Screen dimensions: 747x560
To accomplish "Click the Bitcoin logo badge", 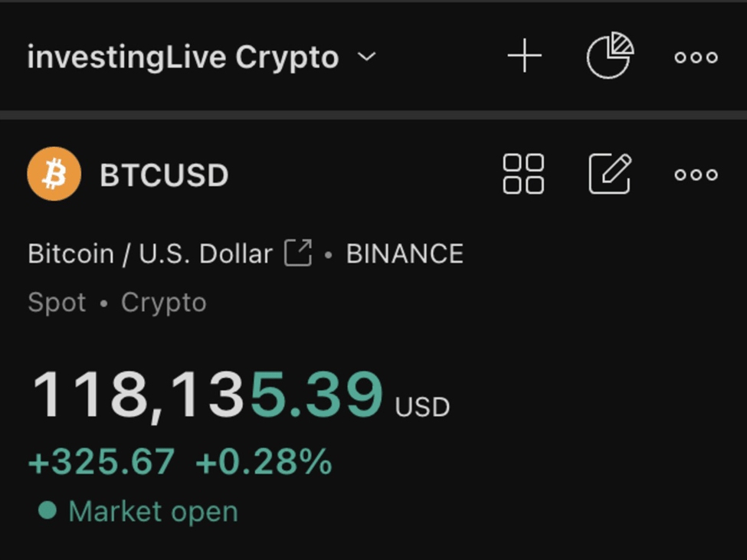I will point(53,174).
